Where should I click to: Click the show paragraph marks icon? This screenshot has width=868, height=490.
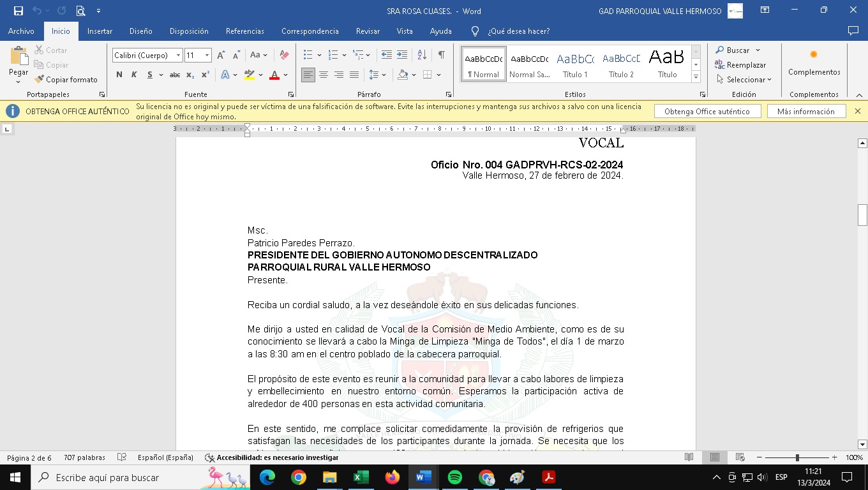pyautogui.click(x=441, y=56)
